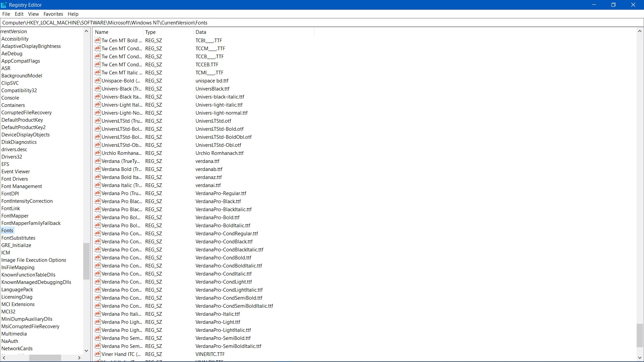Screen dimensions: 644x362
Task: Click the icon beside Univers-Light Ital... entry
Action: [x=98, y=105]
